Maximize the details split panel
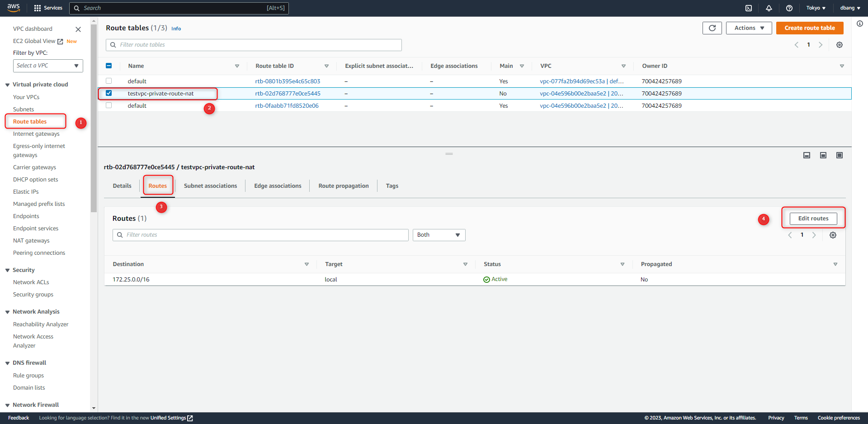The image size is (868, 424). [x=840, y=155]
